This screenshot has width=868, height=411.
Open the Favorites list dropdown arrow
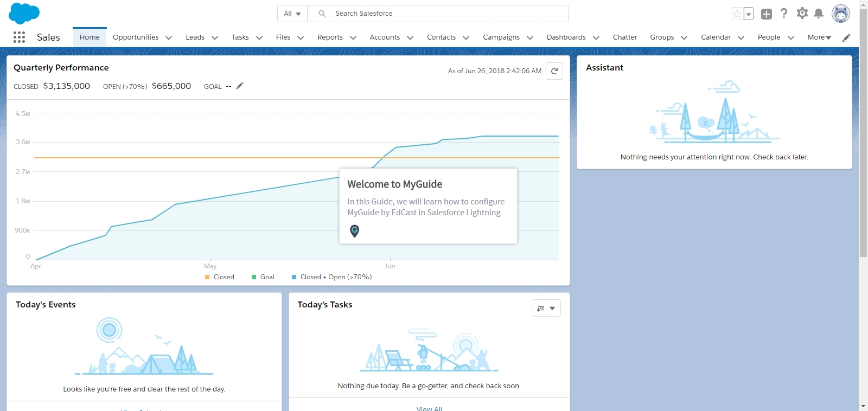tap(749, 14)
